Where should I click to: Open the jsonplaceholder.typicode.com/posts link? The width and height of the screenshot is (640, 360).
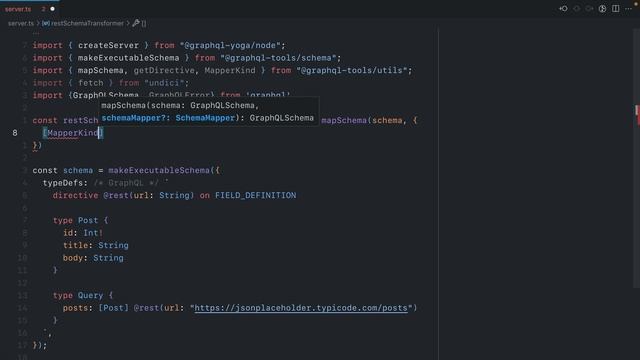(x=301, y=308)
